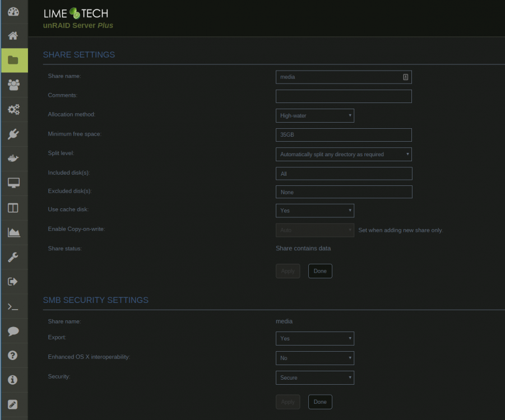Viewport: 505px width, 420px height.
Task: Open the Allocation method dropdown
Action: [314, 115]
